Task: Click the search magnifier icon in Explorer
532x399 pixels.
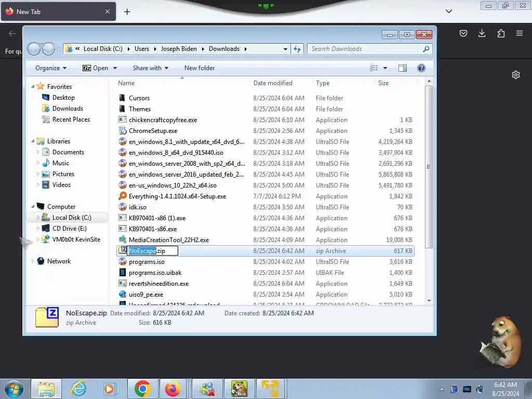Action: pos(426,49)
